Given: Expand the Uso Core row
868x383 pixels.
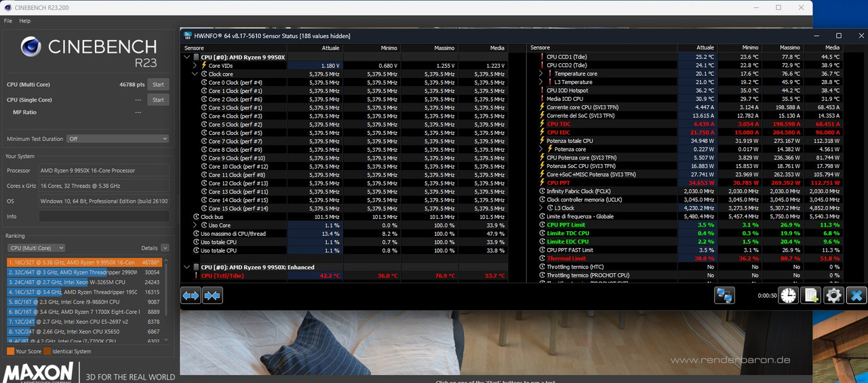Looking at the screenshot, I should coord(195,225).
